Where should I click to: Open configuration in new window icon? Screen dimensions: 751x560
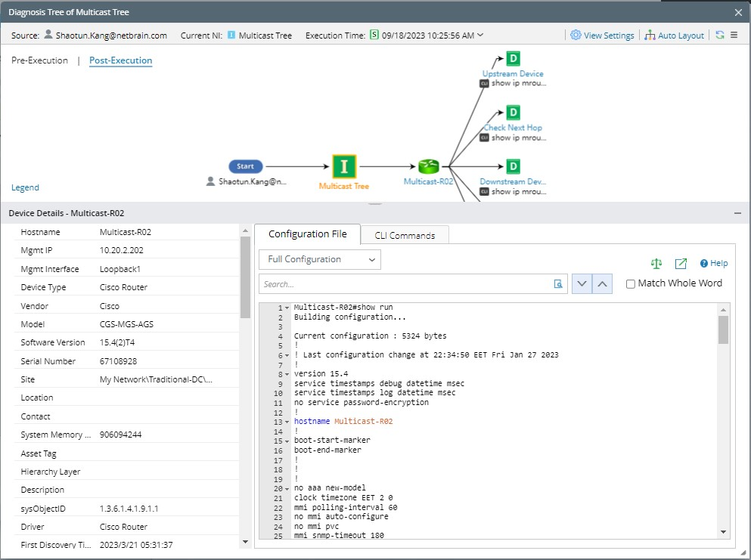[x=681, y=264]
